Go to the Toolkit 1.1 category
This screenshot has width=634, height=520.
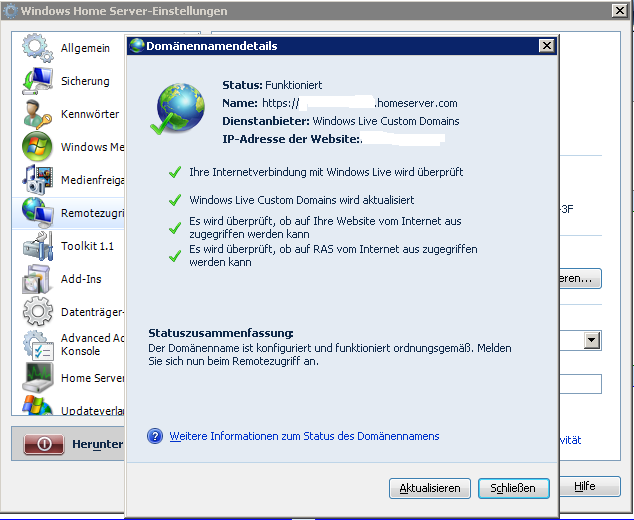(87, 246)
